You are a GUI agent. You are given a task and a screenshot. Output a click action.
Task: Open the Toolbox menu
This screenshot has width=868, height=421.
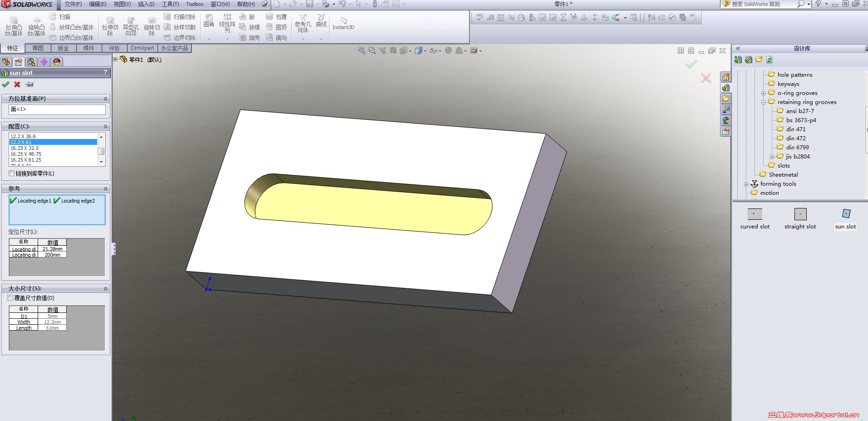coord(195,4)
